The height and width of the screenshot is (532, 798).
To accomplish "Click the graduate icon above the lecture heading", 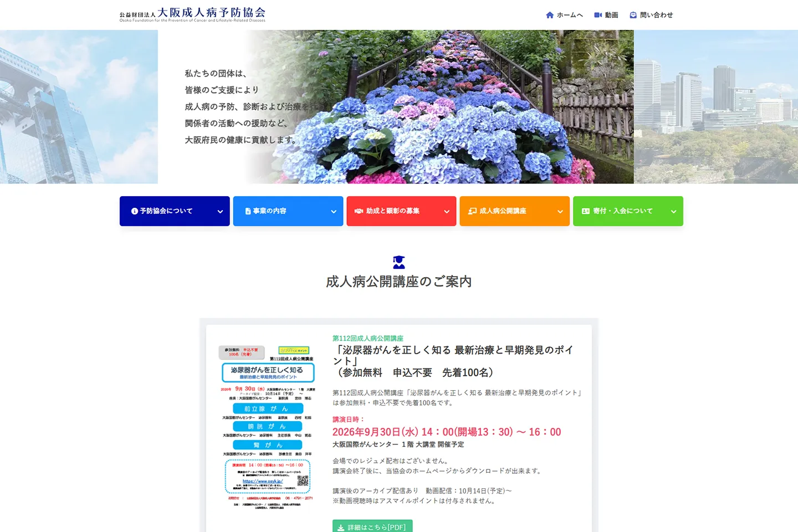I will pyautogui.click(x=399, y=262).
